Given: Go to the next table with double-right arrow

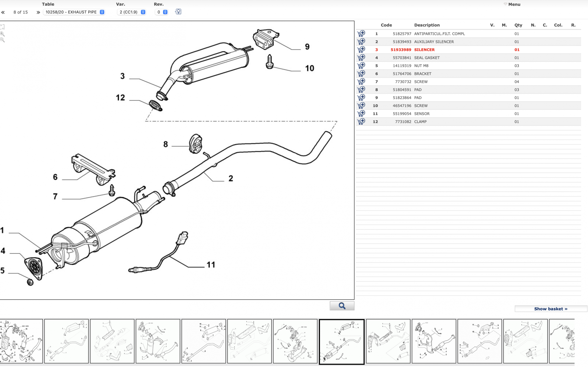Looking at the screenshot, I should pyautogui.click(x=38, y=12).
